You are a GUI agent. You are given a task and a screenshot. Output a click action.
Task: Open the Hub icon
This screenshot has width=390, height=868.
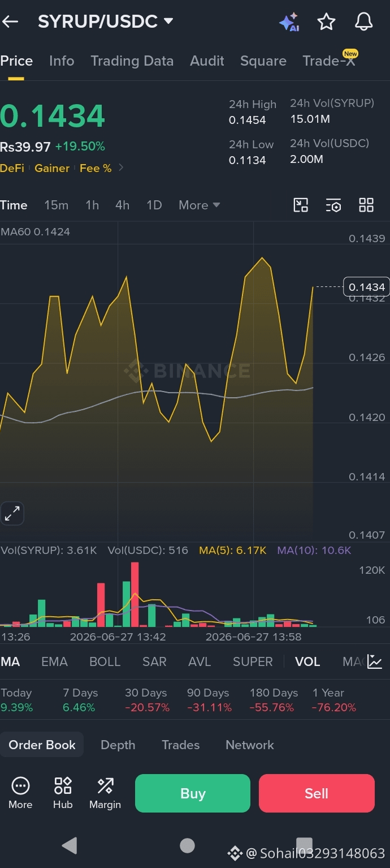(x=63, y=793)
